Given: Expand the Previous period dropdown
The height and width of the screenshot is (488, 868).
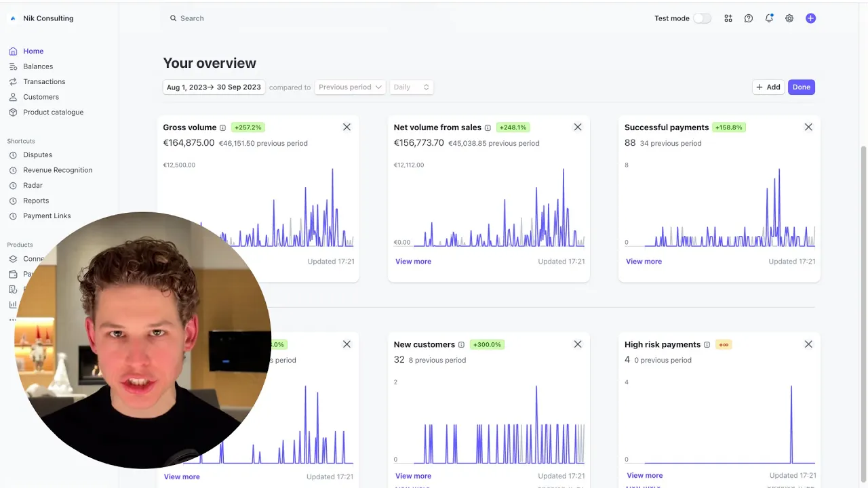Looking at the screenshot, I should 350,87.
